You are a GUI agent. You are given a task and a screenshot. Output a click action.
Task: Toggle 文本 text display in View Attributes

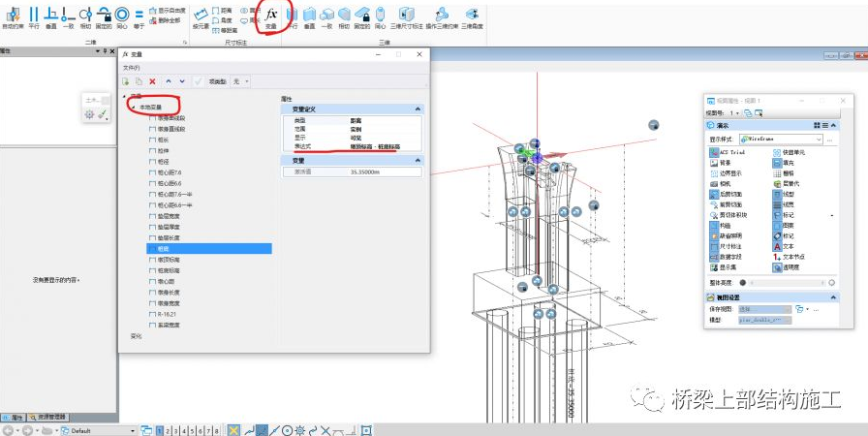click(784, 246)
